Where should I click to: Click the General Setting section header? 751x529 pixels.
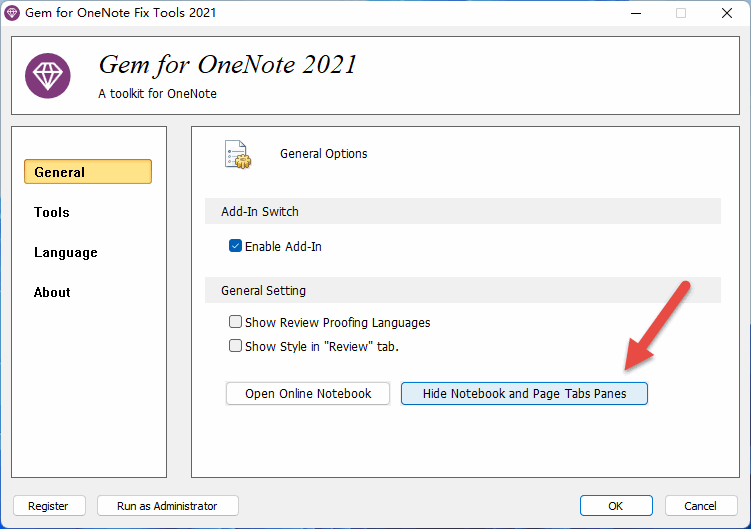463,290
